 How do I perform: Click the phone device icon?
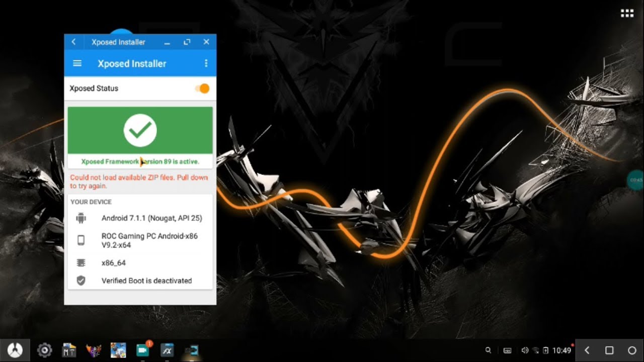click(80, 240)
